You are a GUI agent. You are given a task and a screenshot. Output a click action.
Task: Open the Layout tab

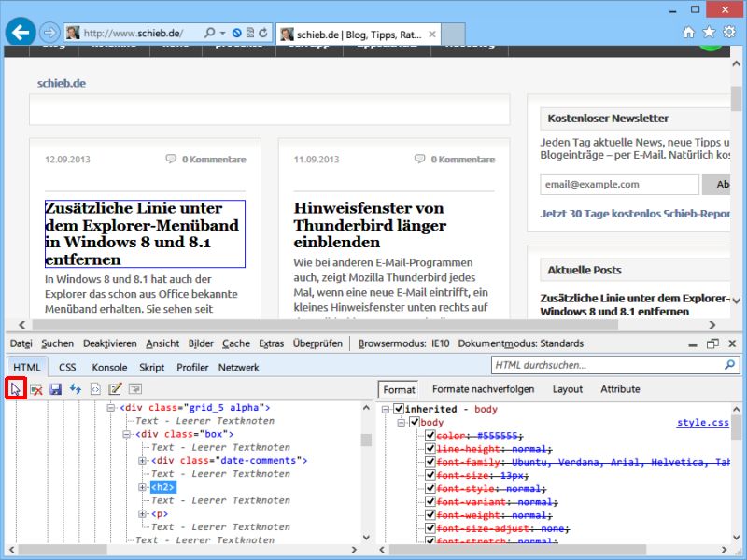[x=568, y=389]
